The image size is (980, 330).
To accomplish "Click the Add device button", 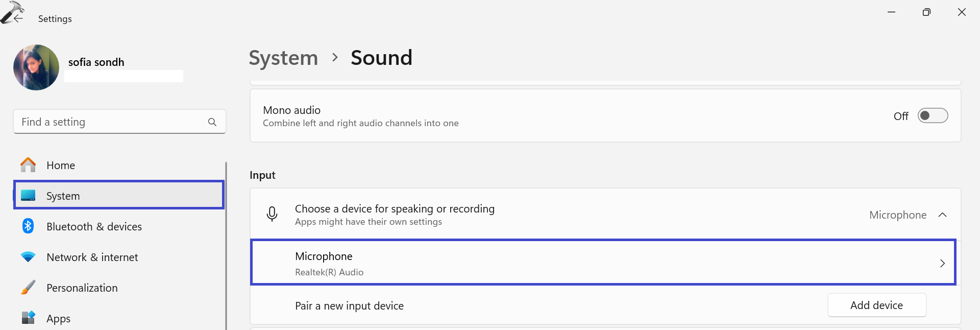I will click(x=876, y=305).
